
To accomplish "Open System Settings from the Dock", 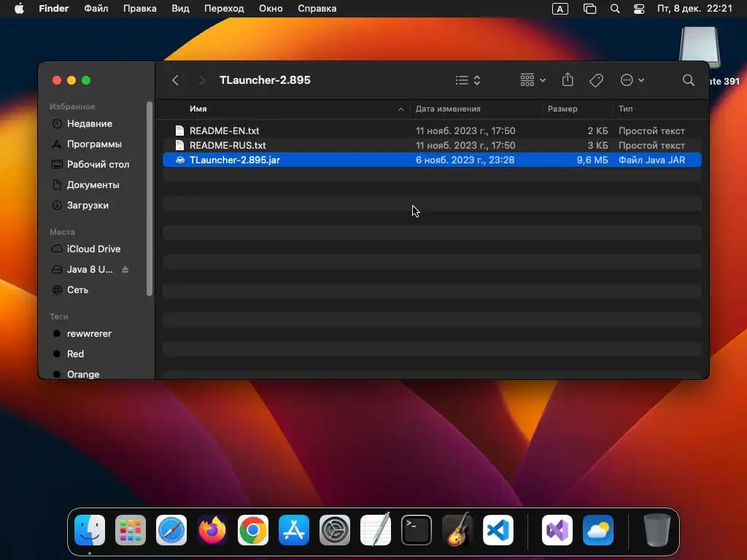I will point(334,530).
